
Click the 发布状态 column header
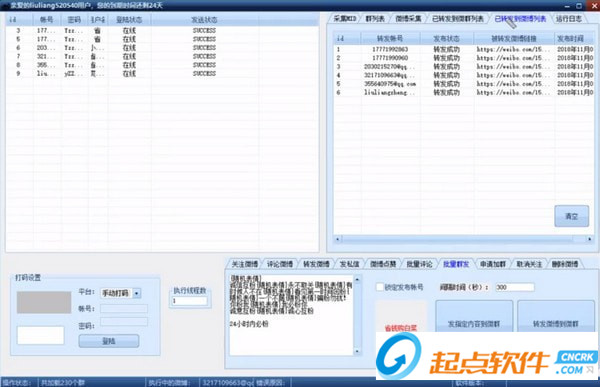coord(447,38)
